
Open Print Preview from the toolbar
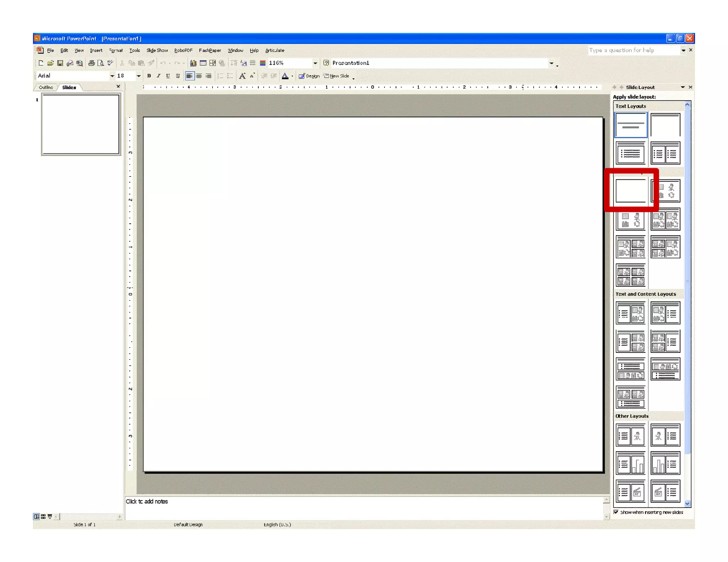pos(101,63)
